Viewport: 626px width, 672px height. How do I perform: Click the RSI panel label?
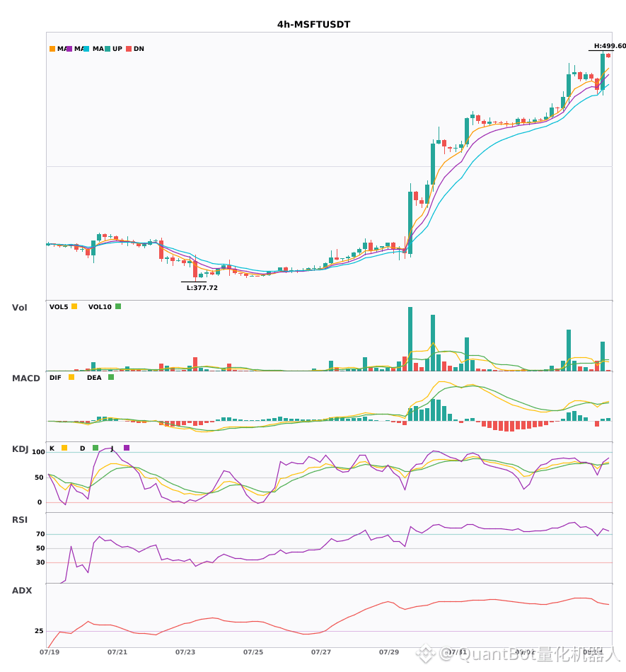(x=20, y=520)
